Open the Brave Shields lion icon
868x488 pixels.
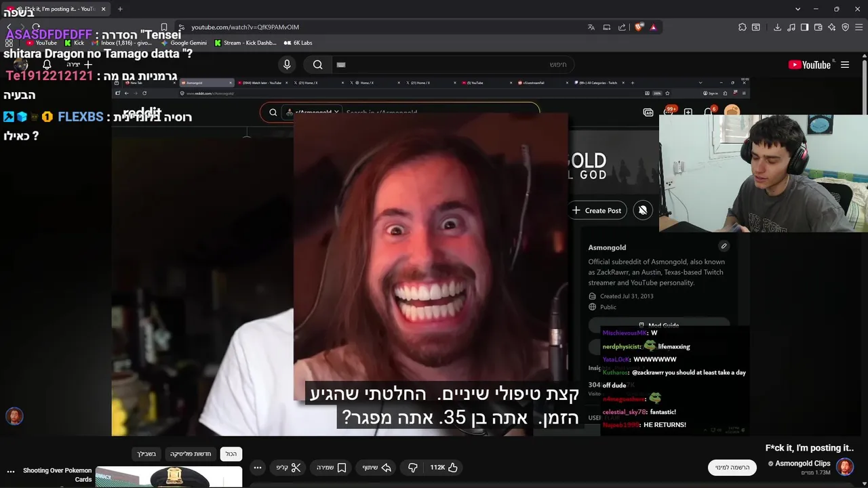pyautogui.click(x=639, y=27)
